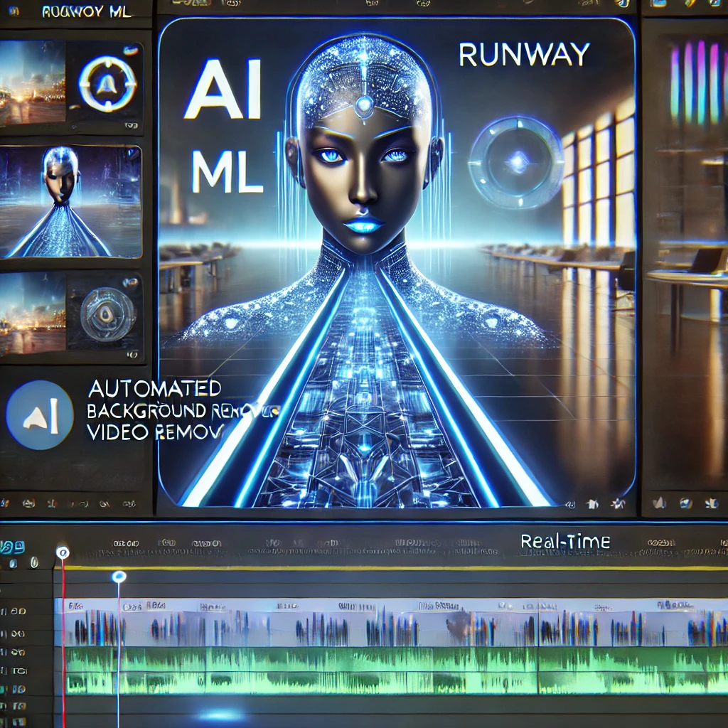Viewport: 728px width, 728px height.
Task: Click the small corner icon at the bottom of the third media card
Action: pyautogui.click(x=132, y=355)
